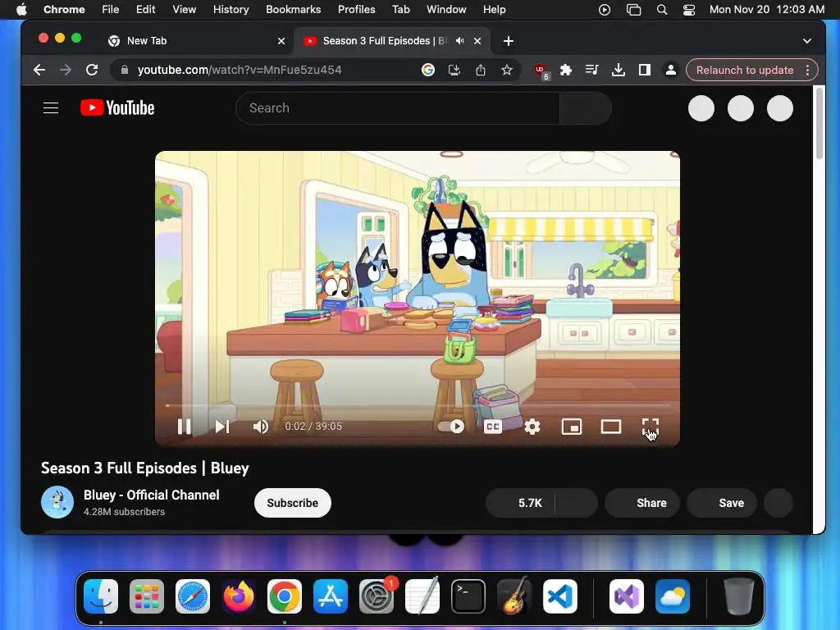840x630 pixels.
Task: Bookmark this tab with star
Action: pyautogui.click(x=507, y=71)
